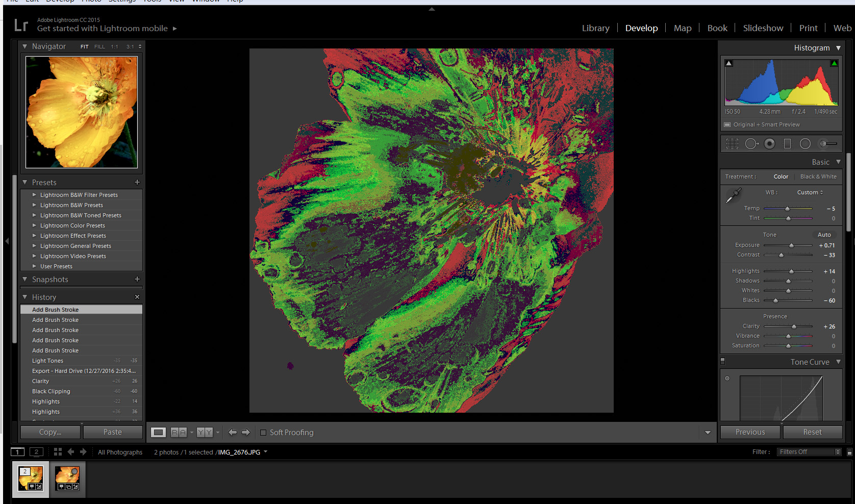Toggle the shadow clipping indicator in histogram

tap(729, 63)
